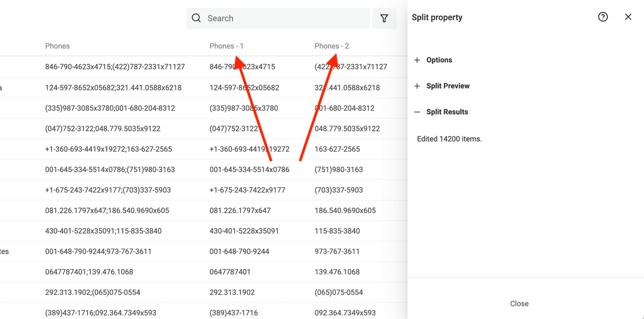Viewport: 644px width, 319px height.
Task: Click Phones - 2 cell 115-835-3840
Action: [x=337, y=231]
